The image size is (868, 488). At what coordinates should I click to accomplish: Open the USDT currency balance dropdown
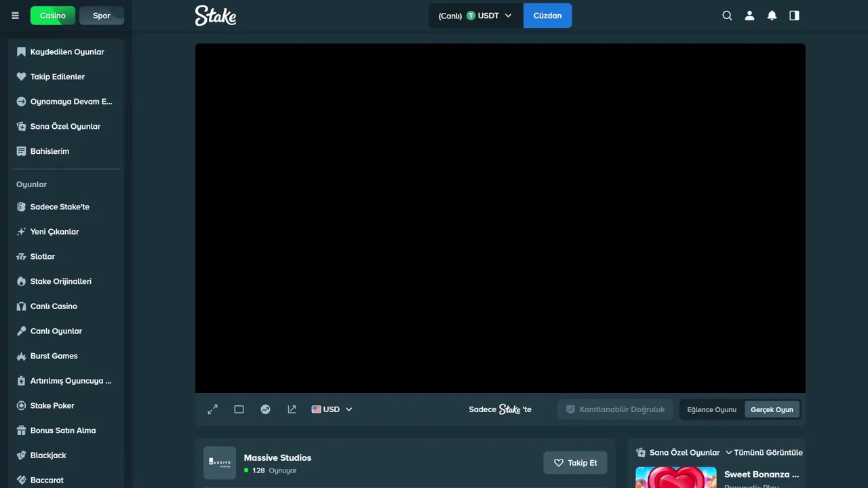(x=476, y=16)
